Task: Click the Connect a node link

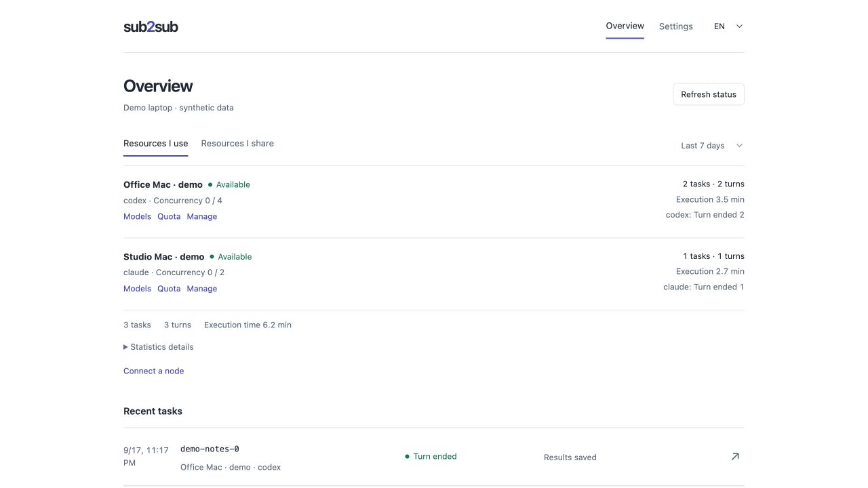Action: click(154, 371)
